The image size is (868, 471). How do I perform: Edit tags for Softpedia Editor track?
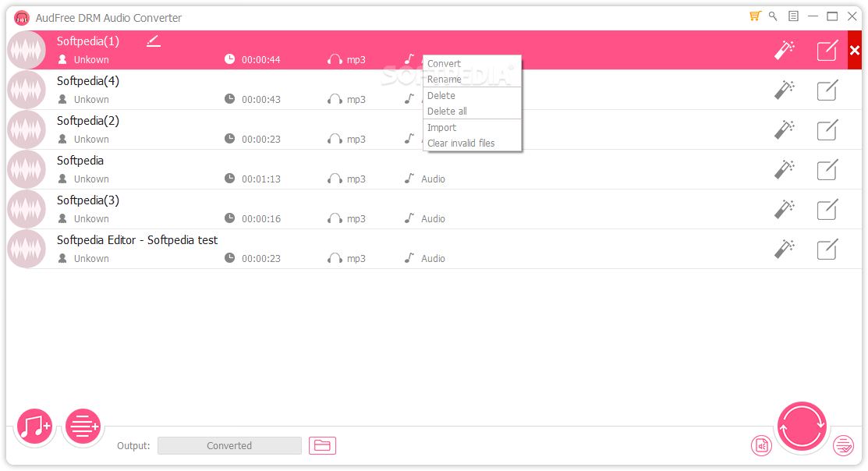coord(827,250)
